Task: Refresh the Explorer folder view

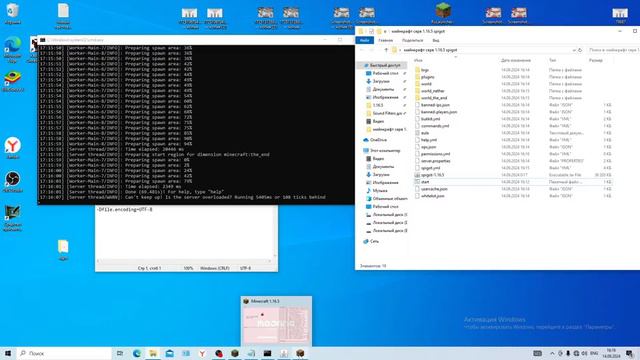Action: click(580, 50)
